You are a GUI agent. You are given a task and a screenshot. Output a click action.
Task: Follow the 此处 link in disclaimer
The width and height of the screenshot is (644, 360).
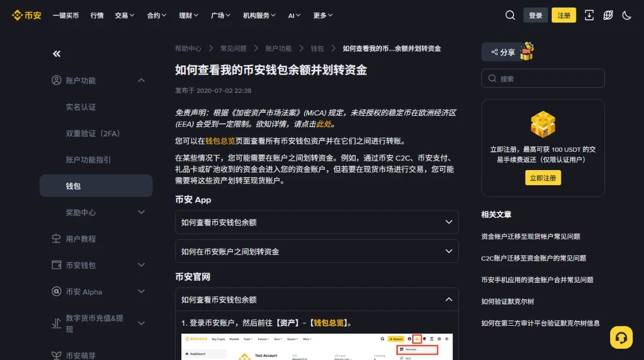[324, 124]
